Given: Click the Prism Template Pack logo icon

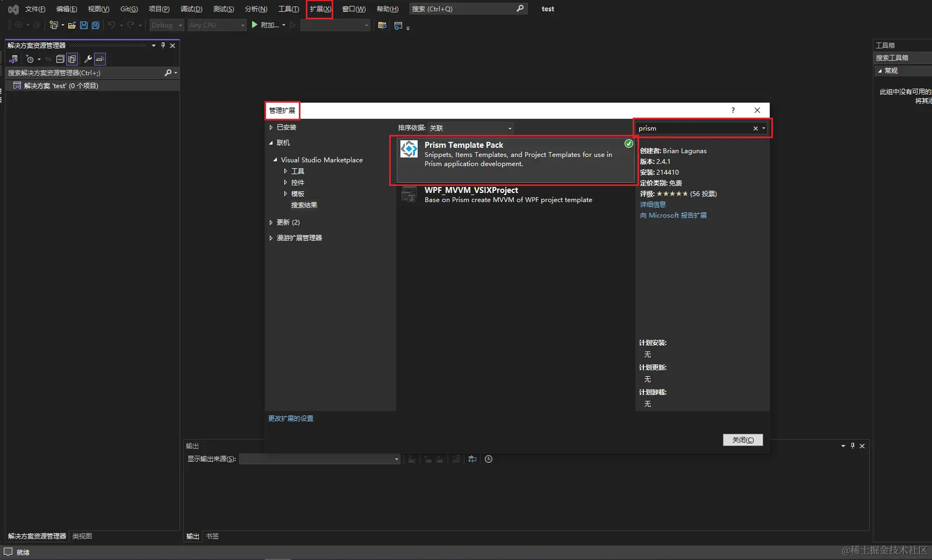Looking at the screenshot, I should 409,149.
